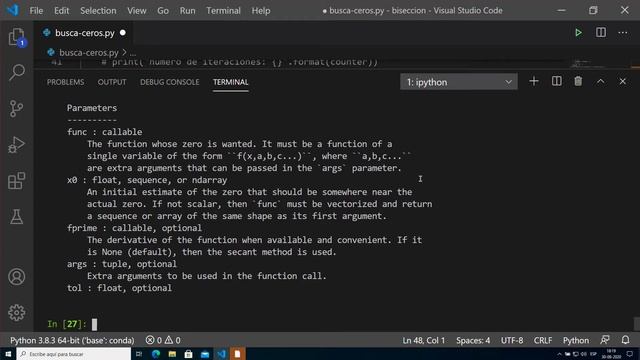Run Python file with green play button

pyautogui.click(x=578, y=33)
